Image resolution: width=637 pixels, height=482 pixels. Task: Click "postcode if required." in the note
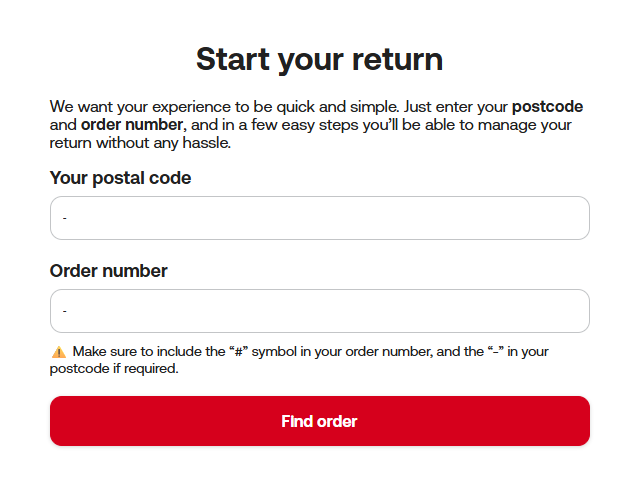tap(113, 369)
